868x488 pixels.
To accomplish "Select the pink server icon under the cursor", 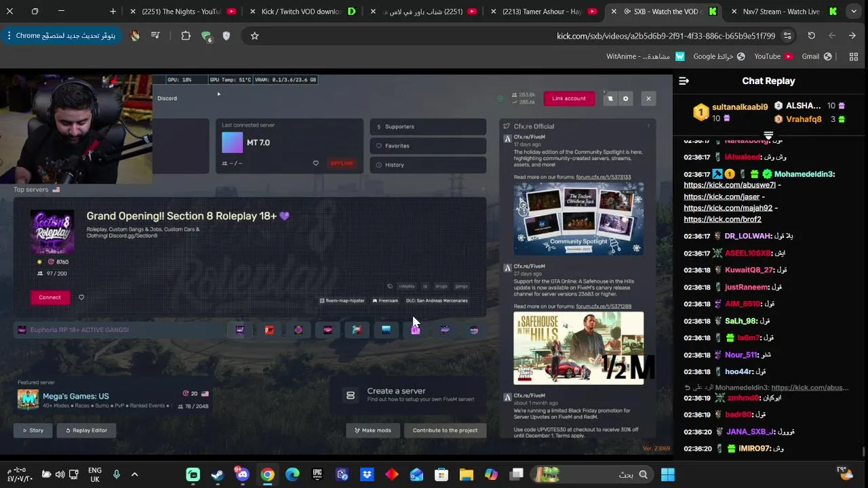I will pyautogui.click(x=416, y=330).
